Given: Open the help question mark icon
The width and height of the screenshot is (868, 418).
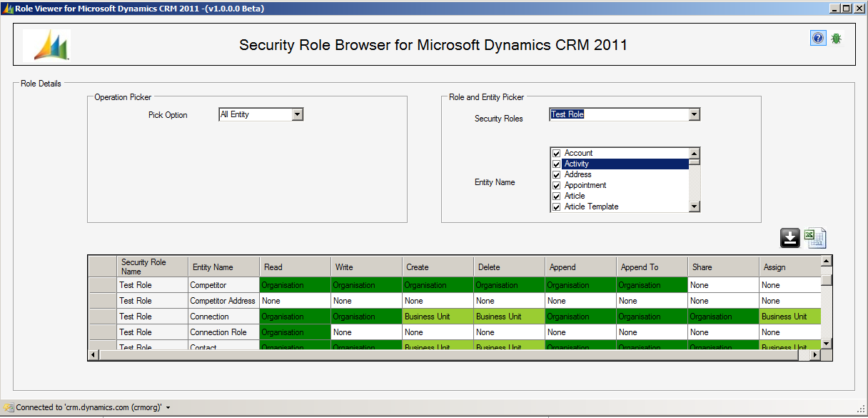Looking at the screenshot, I should tap(818, 38).
